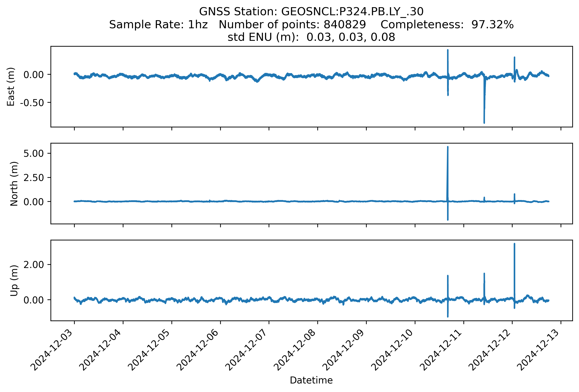The height and width of the screenshot is (392, 579).
Task: Click the 2.50 tick on North axis
Action: click(34, 178)
